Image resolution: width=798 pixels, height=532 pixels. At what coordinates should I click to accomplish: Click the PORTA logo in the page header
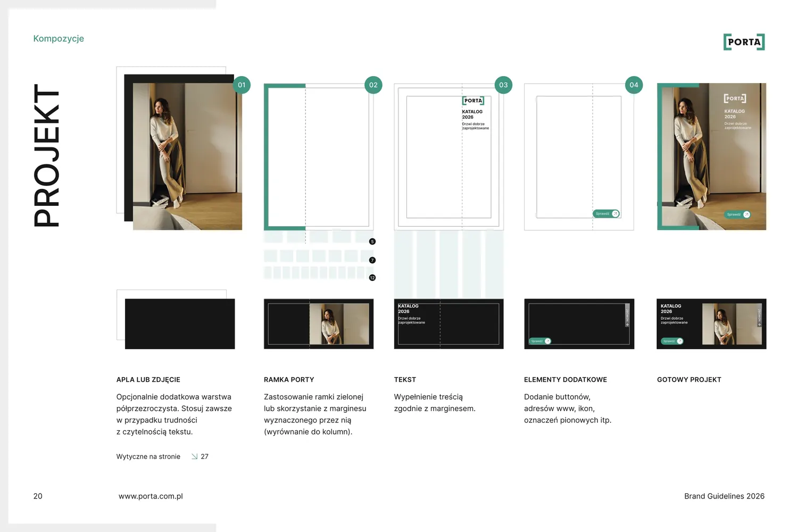click(x=744, y=42)
